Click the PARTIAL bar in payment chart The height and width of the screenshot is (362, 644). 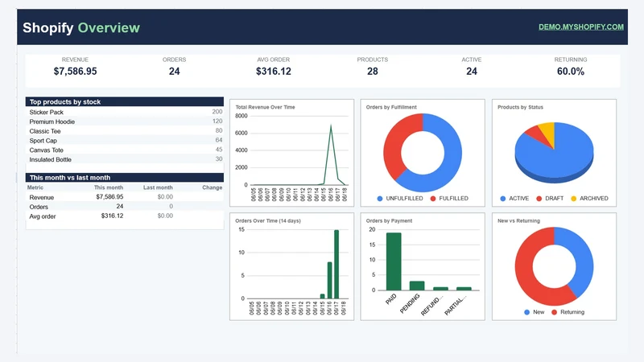464,289
